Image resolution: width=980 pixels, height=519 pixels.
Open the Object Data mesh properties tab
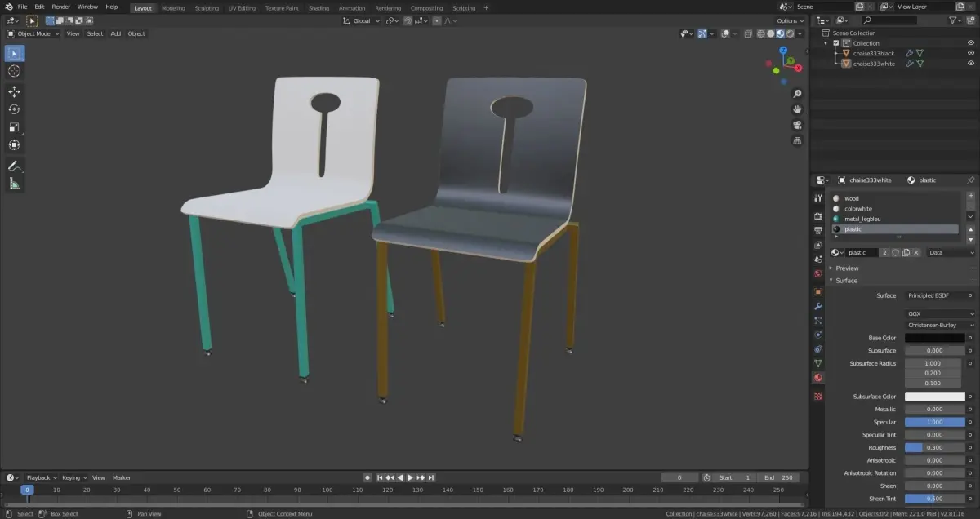[817, 363]
